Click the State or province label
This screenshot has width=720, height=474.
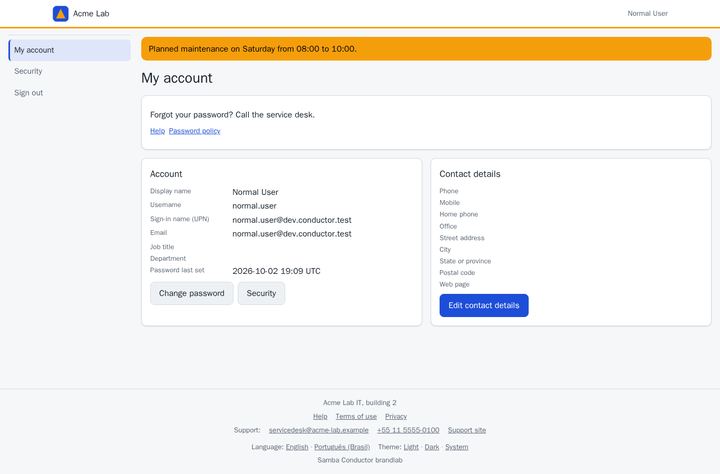(465, 261)
